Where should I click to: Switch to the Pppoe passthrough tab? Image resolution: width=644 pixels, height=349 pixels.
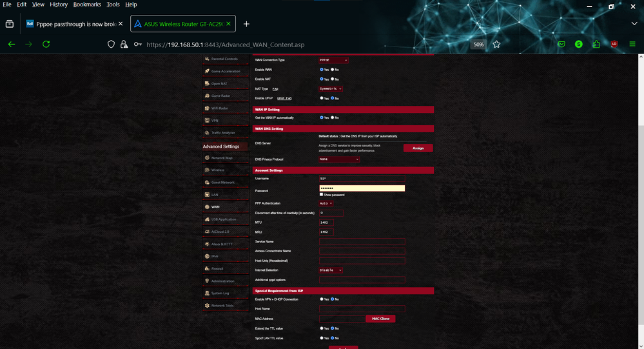74,24
